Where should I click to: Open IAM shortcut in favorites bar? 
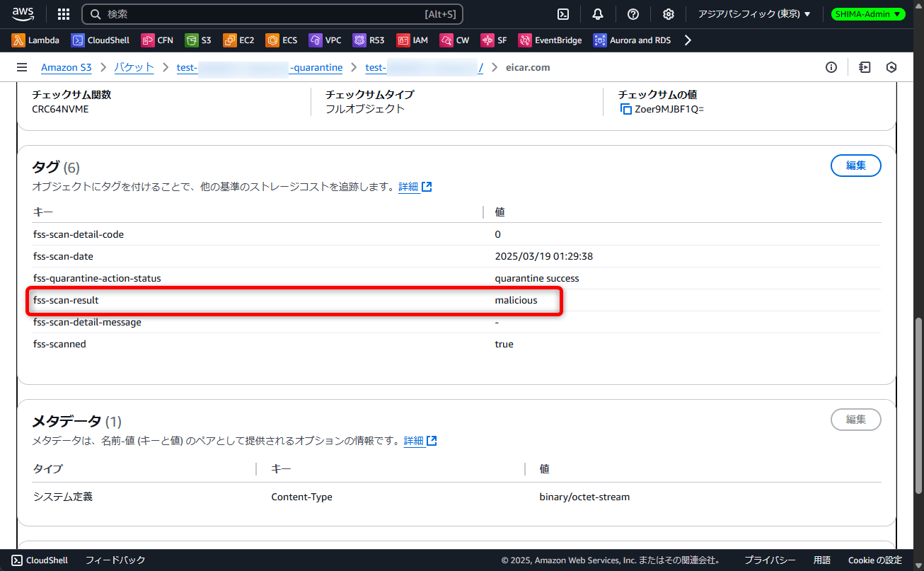412,40
